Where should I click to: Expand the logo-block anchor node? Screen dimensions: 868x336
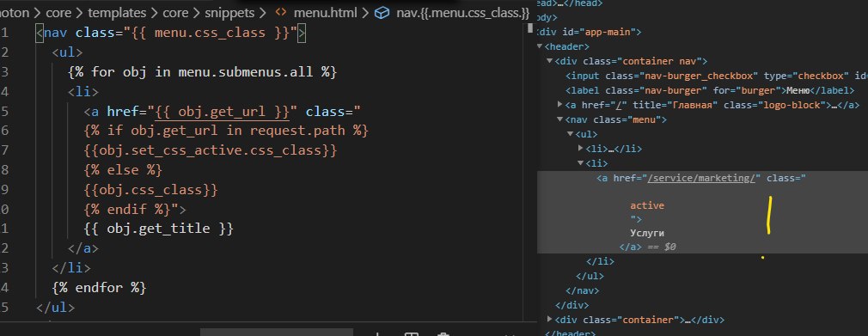tap(559, 105)
